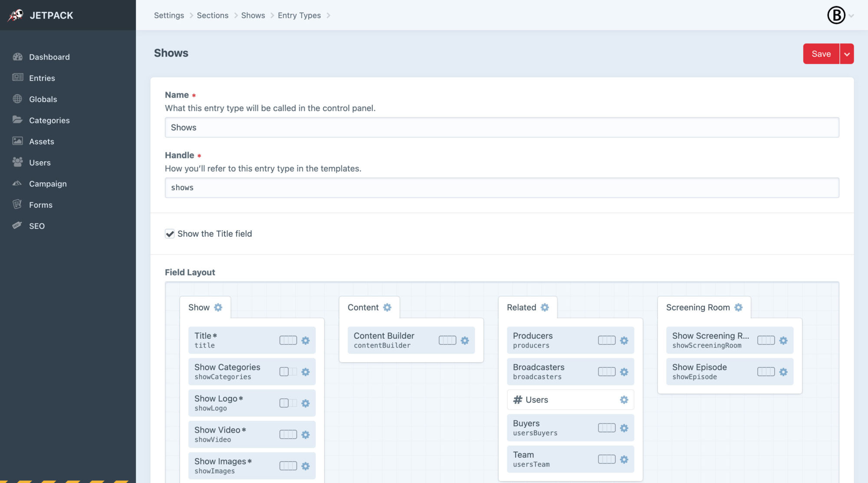Click the Assets sidebar icon
This screenshot has width=868, height=483.
coord(16,142)
